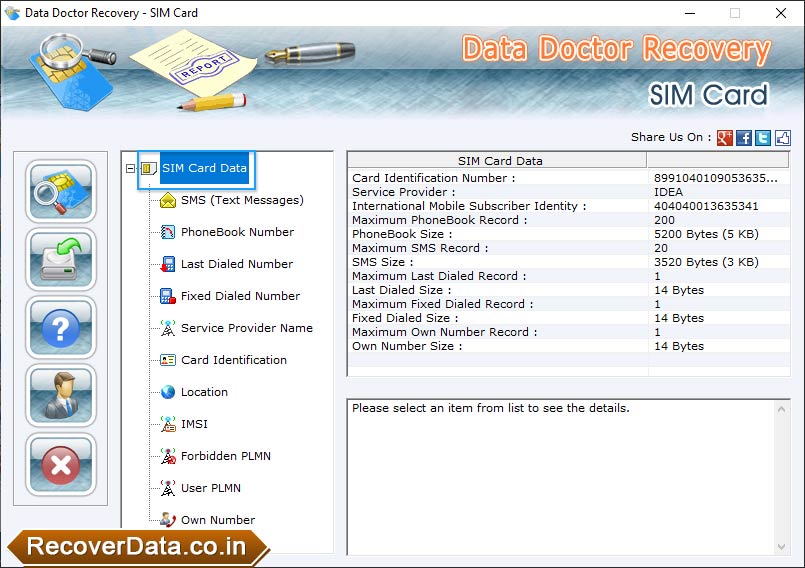Click the businessman About Us sidebar button

[x=61, y=396]
